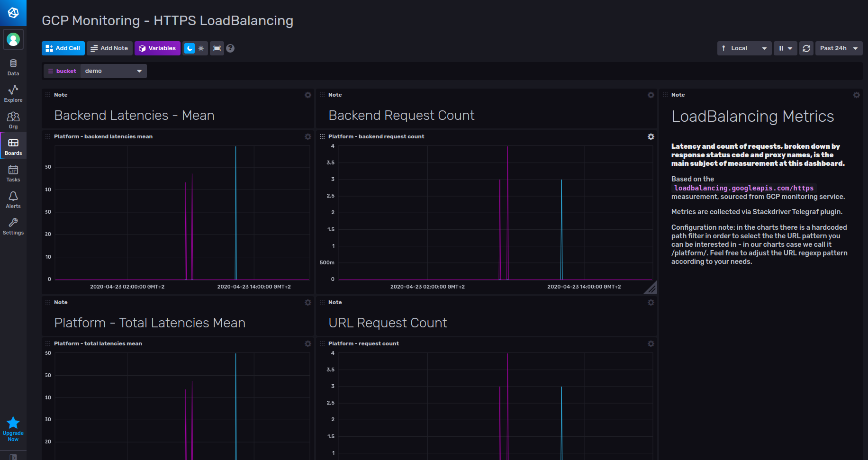Switch to light mode with the sun icon

[201, 48]
